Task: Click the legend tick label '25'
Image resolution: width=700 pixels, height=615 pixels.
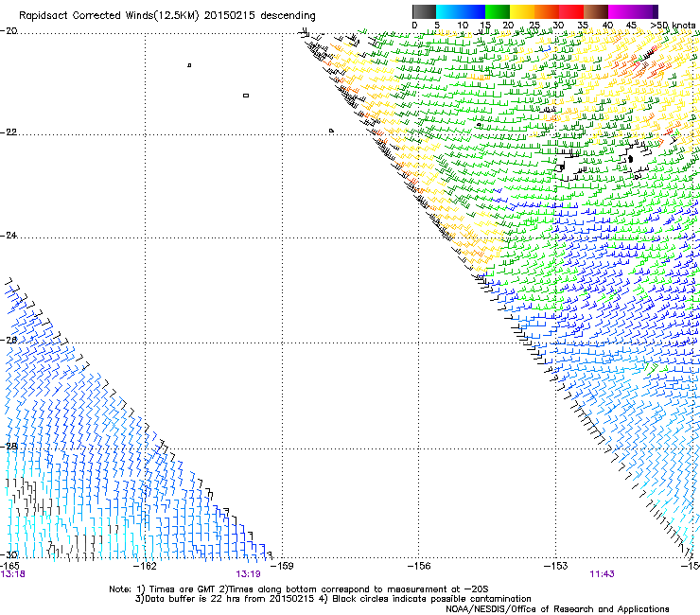Action: click(534, 25)
